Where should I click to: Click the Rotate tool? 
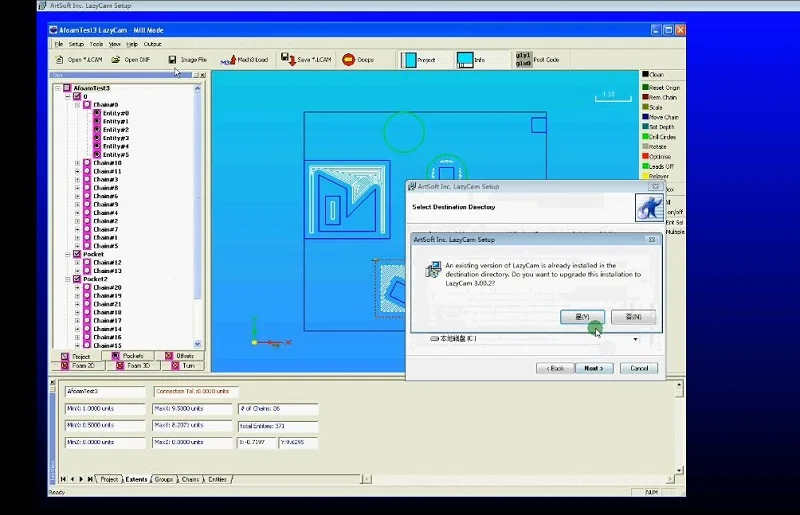654,146
